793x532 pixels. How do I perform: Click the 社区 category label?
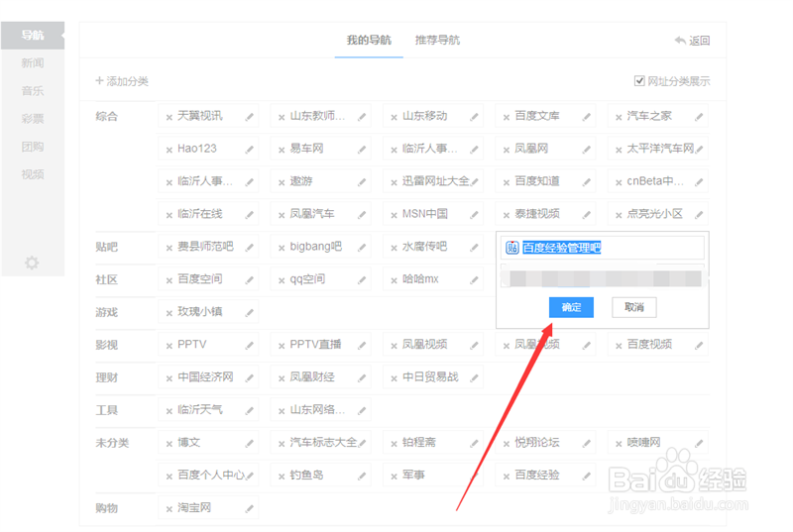click(106, 279)
